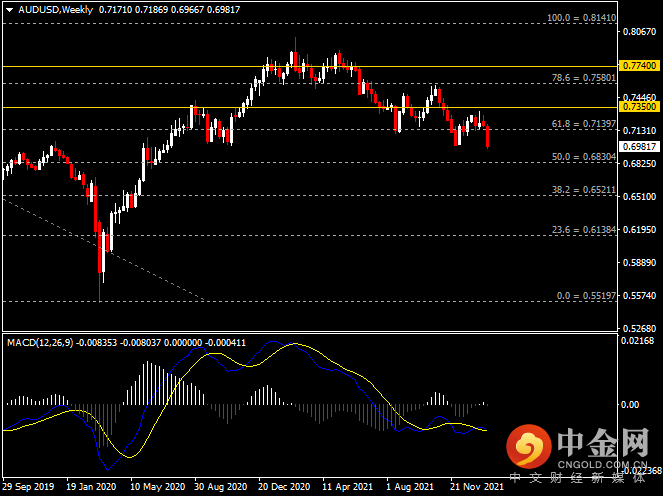
Task: Select the yellow 0.73500 price level tag
Action: 639,107
